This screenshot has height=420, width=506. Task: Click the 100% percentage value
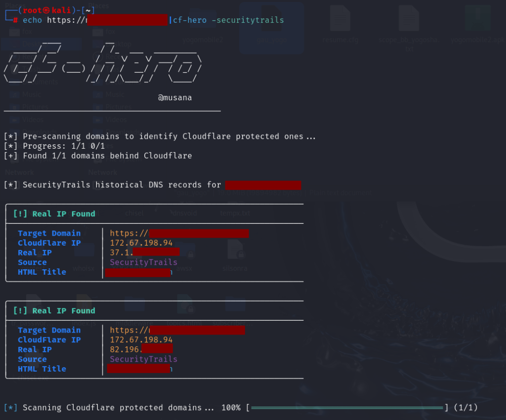231,408
